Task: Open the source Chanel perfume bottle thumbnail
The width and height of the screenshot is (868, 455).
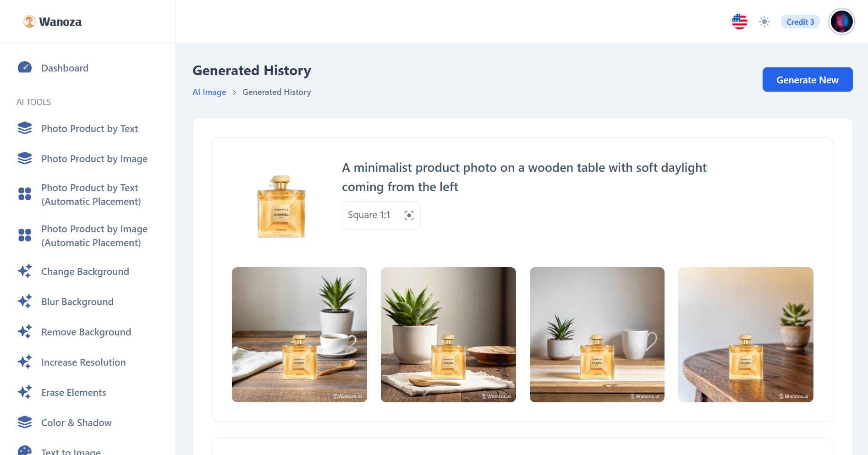Action: point(281,207)
